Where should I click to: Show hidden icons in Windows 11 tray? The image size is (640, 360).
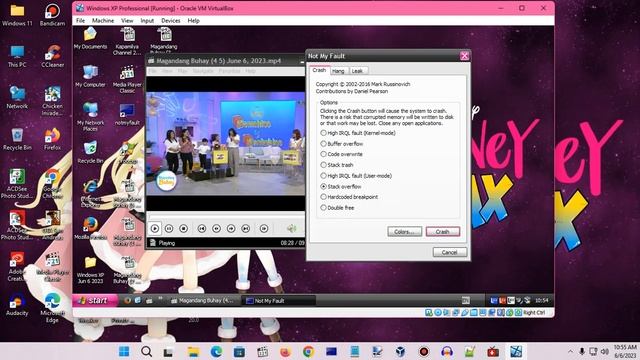coord(570,351)
